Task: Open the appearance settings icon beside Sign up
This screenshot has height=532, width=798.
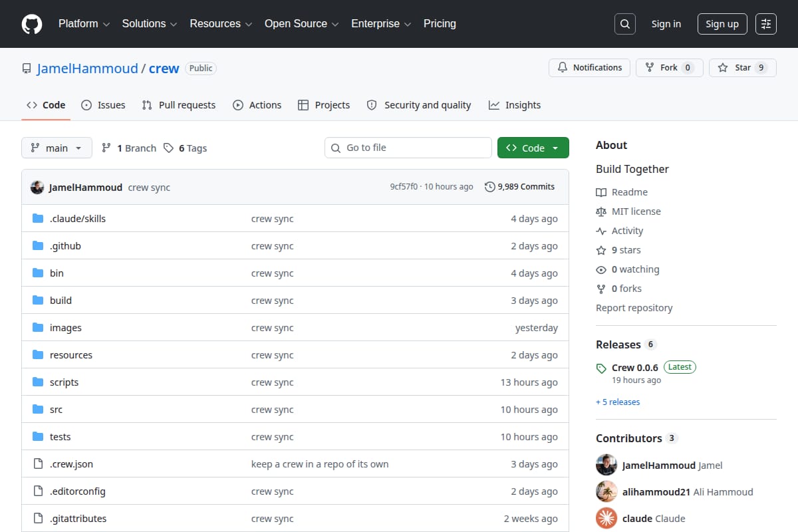Action: pos(766,24)
